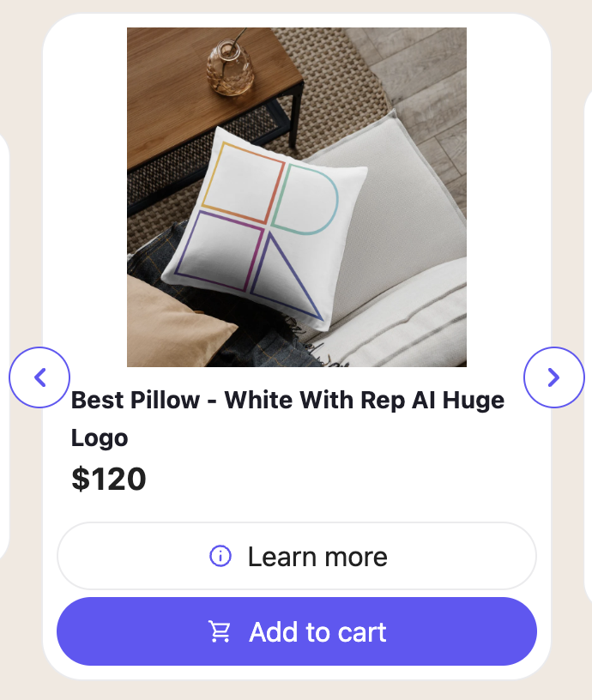Screen dimensions: 592x700
Task: Select the partially visible card on right edge
Action: [x=588, y=346]
